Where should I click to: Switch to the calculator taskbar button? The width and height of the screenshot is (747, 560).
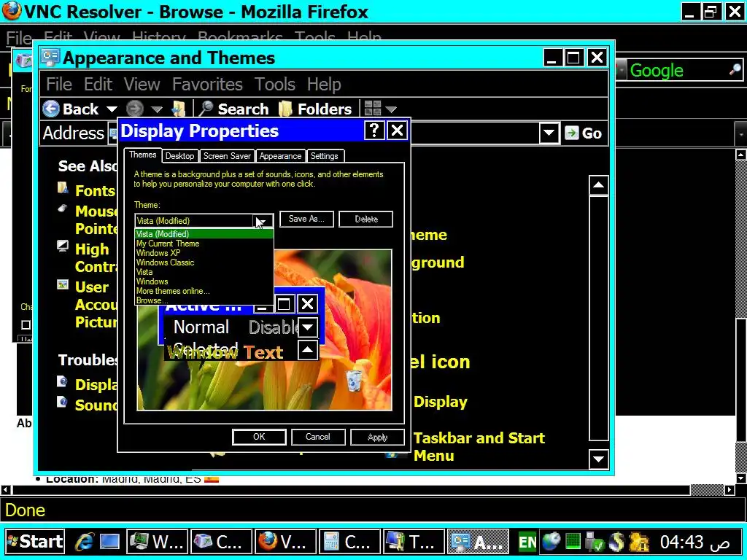350,542
